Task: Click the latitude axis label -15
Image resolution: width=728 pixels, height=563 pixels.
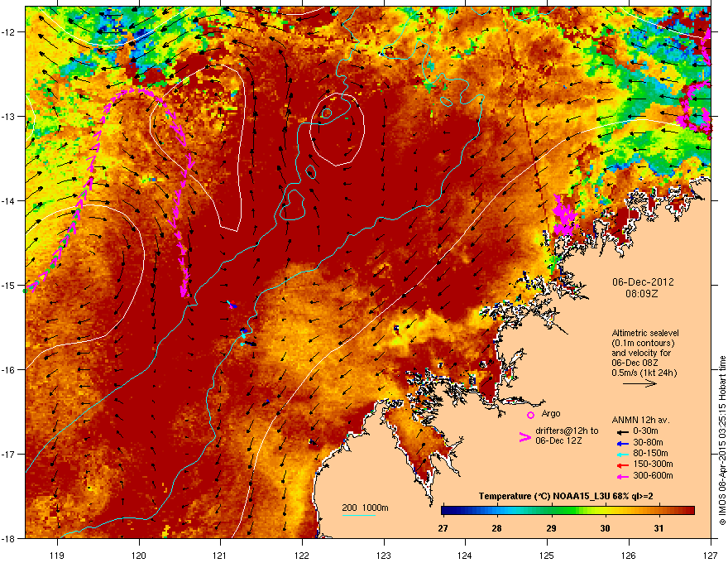Action: pos(8,285)
